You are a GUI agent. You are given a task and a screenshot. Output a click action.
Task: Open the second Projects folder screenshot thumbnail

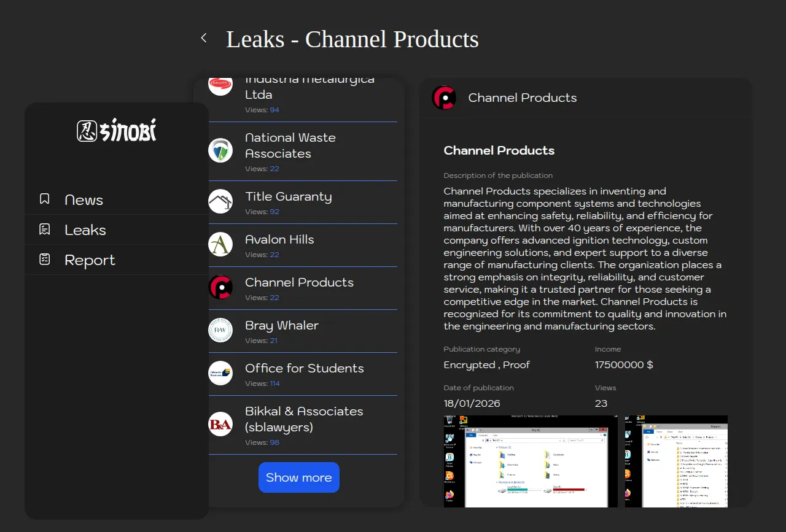click(x=676, y=461)
